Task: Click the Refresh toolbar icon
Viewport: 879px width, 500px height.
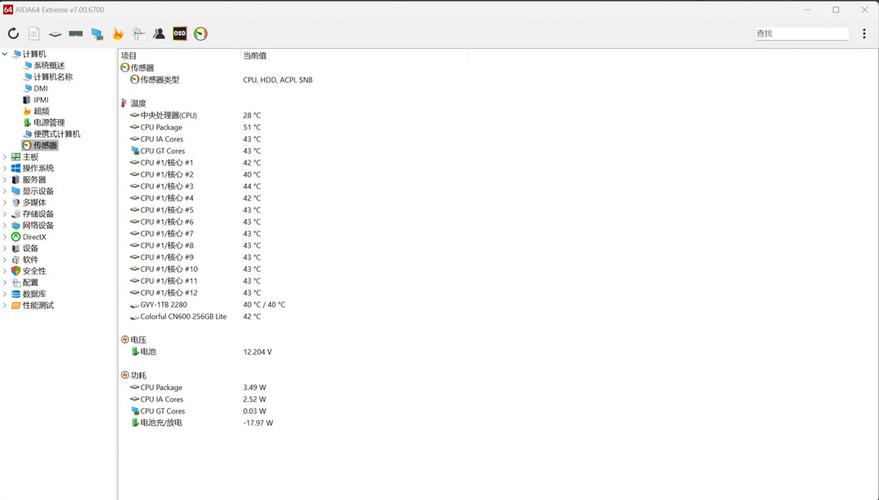Action: (x=13, y=34)
